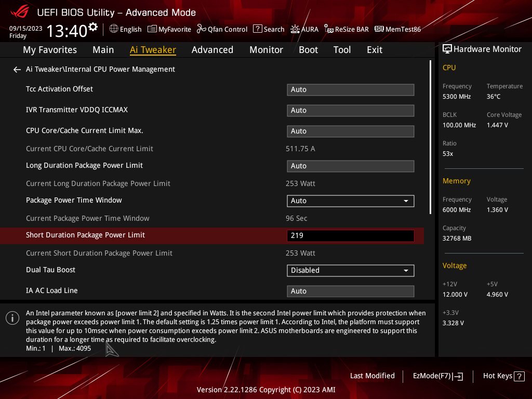Click the settings gear next to the clock
Viewport: 532px width, 399px height.
93,26
